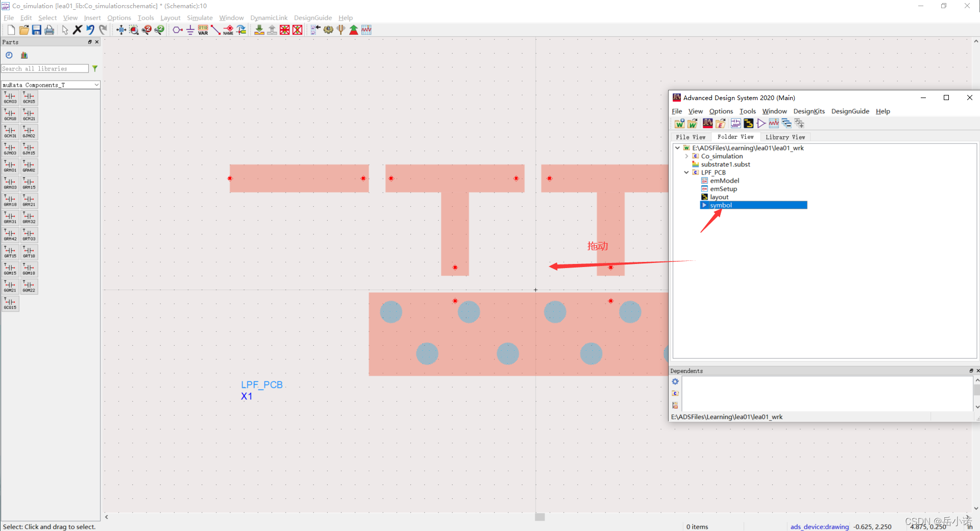The width and height of the screenshot is (980, 531).
Task: Switch to File View tab
Action: click(x=691, y=137)
